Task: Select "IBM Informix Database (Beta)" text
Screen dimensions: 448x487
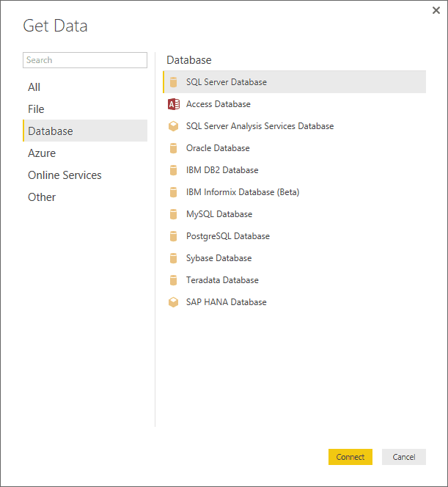Action: (243, 192)
